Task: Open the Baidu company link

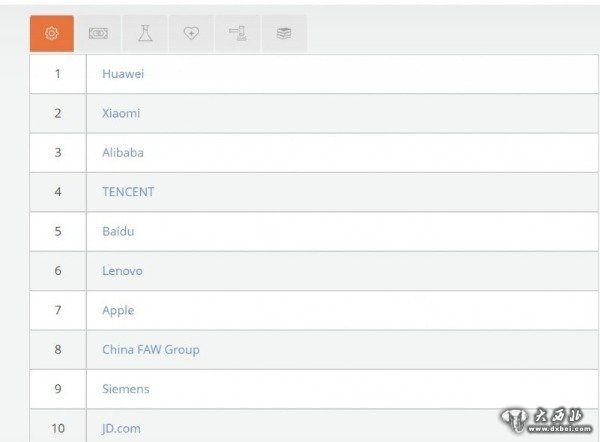Action: (118, 231)
